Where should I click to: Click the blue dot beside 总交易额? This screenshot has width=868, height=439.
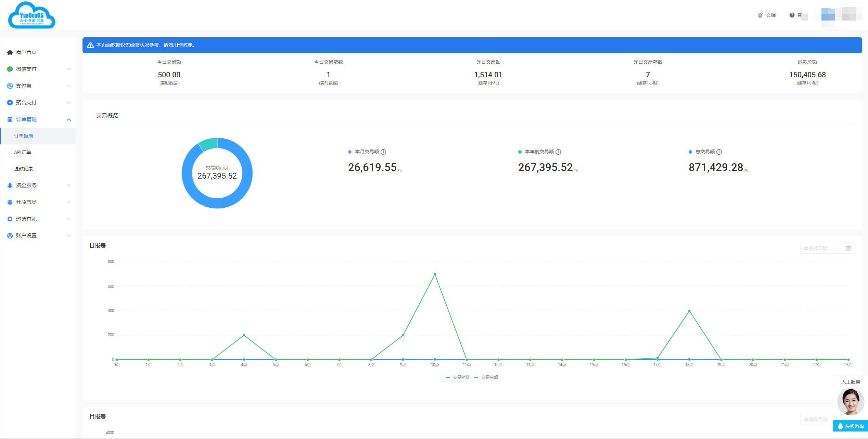[690, 152]
